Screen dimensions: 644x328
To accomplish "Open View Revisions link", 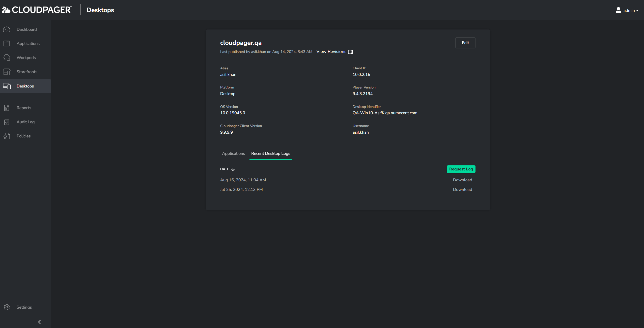I will pos(331,51).
